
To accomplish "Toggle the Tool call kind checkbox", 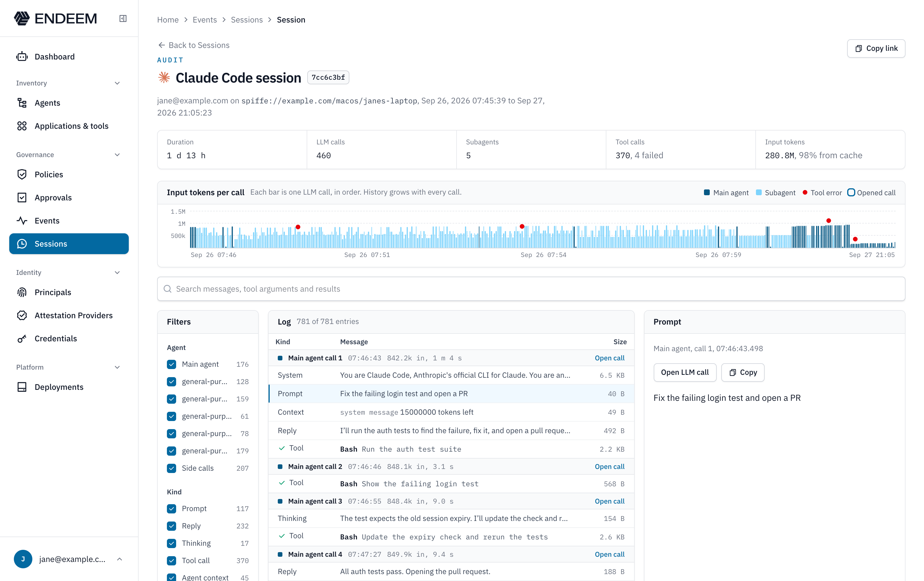I will coord(172,560).
